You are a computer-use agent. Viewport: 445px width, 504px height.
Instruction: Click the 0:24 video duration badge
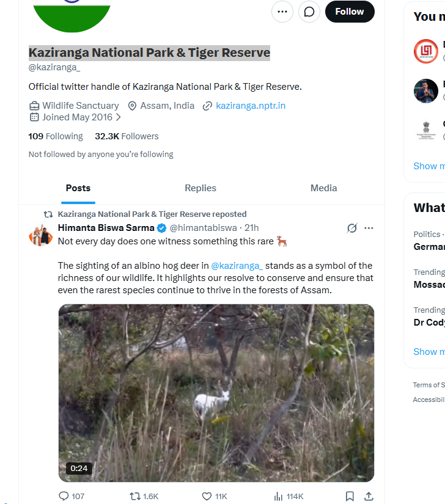pos(79,469)
